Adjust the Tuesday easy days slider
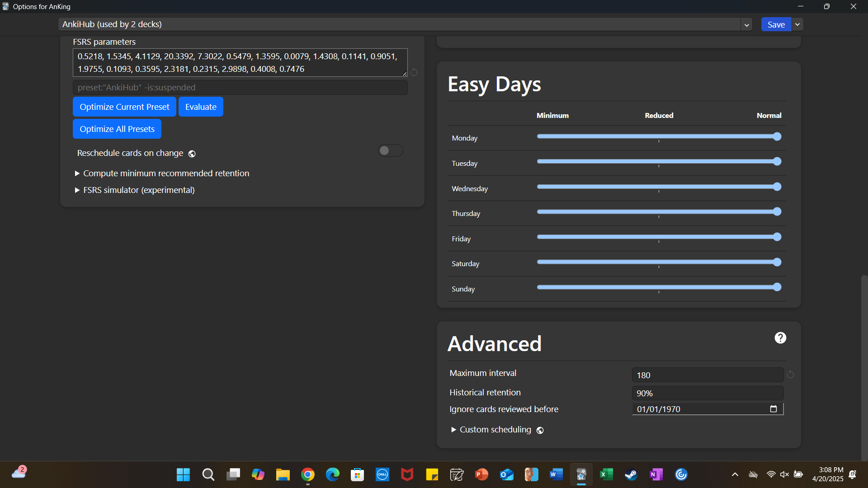868x488 pixels. coord(659,161)
